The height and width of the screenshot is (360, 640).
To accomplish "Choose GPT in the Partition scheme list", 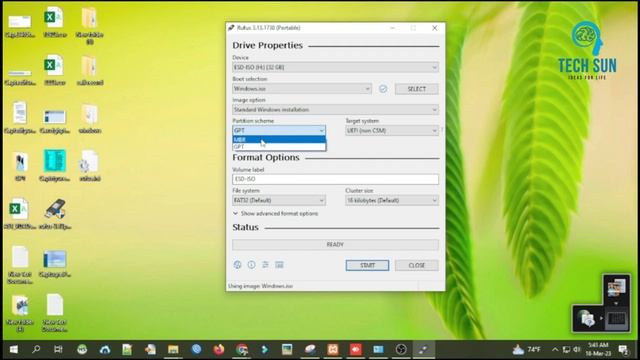I will coord(279,147).
